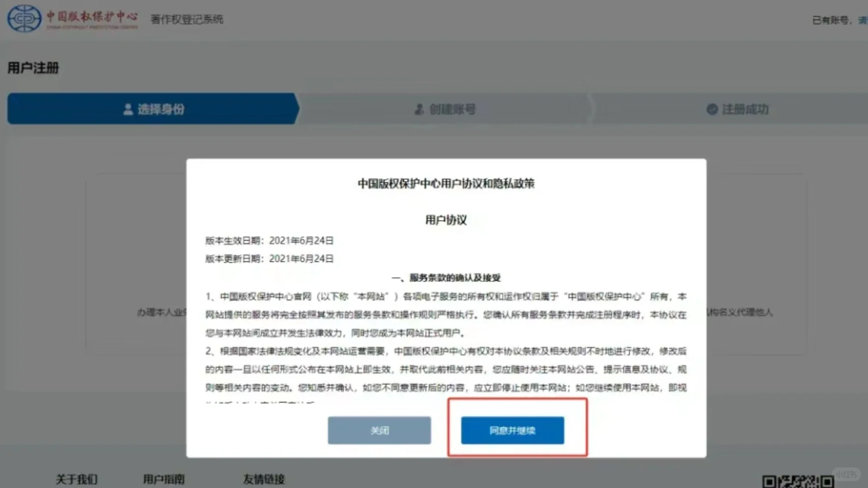868x488 pixels.
Task: Click the red 中国版权保护中心 calligraphy text
Action: [92, 17]
